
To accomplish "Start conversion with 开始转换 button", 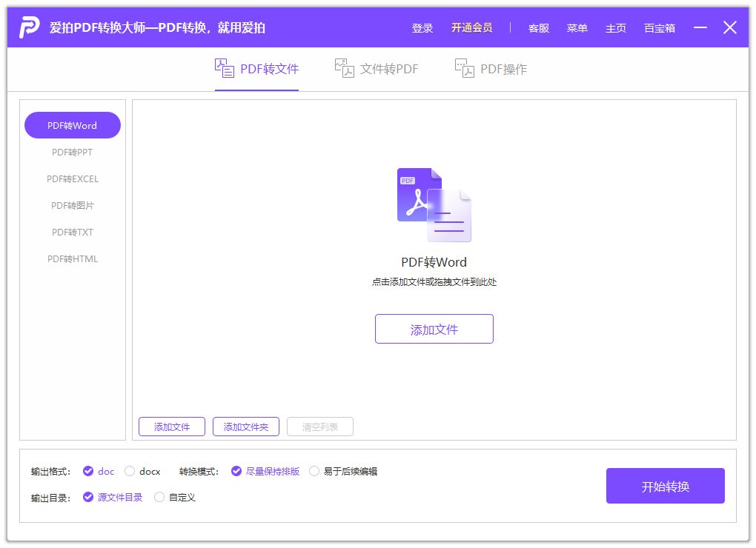I will click(665, 485).
